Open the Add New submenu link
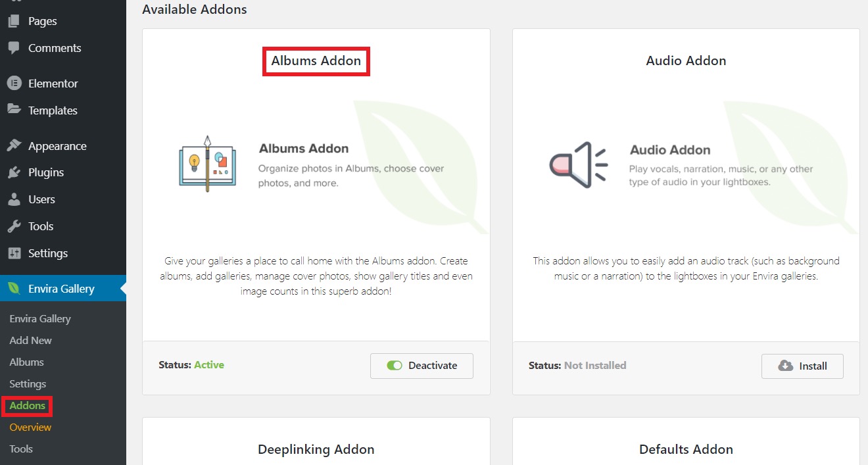 click(31, 341)
